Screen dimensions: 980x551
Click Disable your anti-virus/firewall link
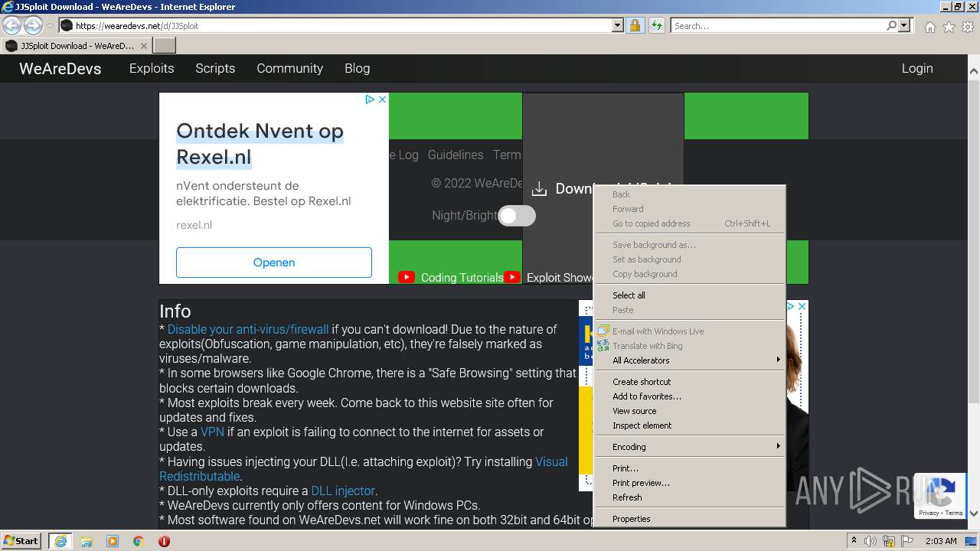tap(248, 330)
